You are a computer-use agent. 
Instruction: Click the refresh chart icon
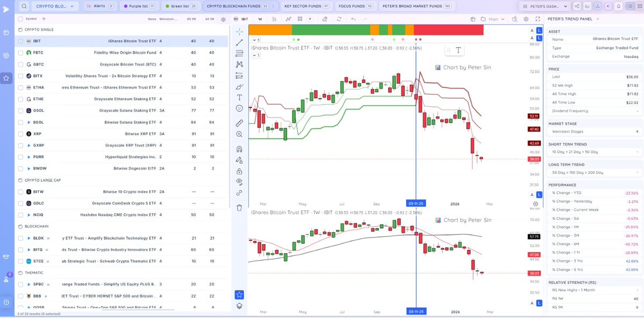click(x=339, y=19)
